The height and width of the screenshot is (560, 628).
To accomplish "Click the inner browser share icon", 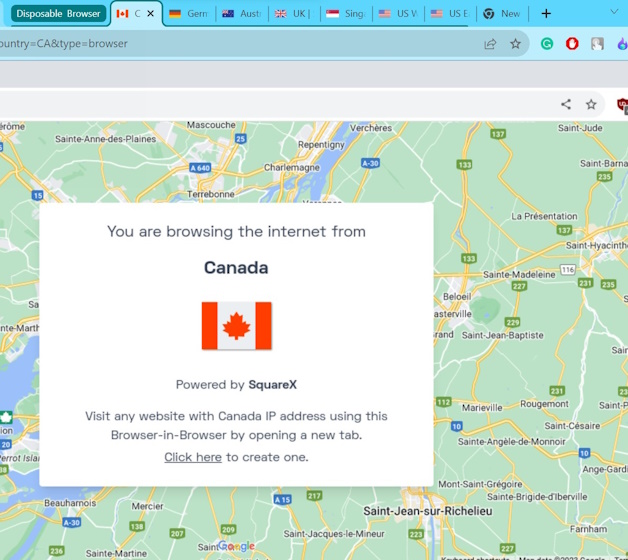I will point(566,105).
